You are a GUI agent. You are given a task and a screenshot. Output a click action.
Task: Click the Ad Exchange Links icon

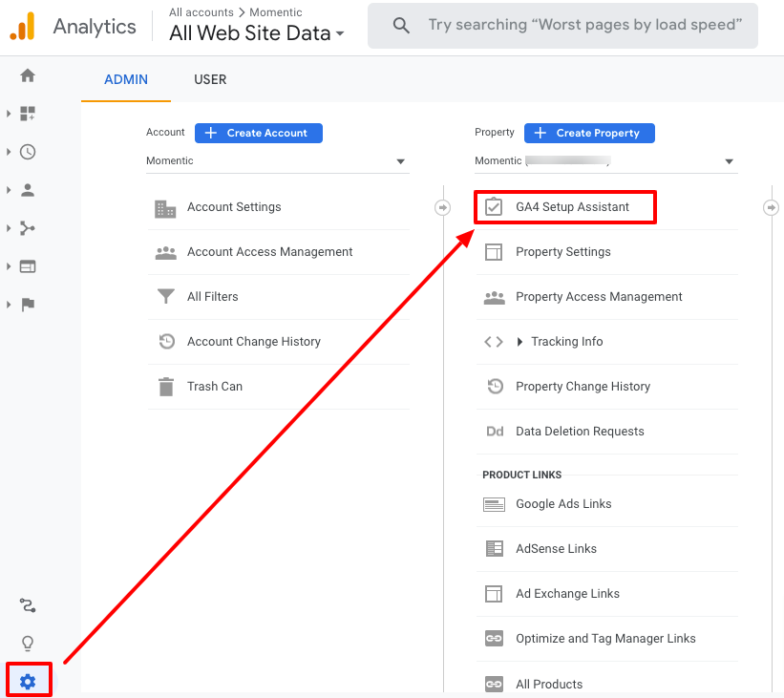[494, 594]
